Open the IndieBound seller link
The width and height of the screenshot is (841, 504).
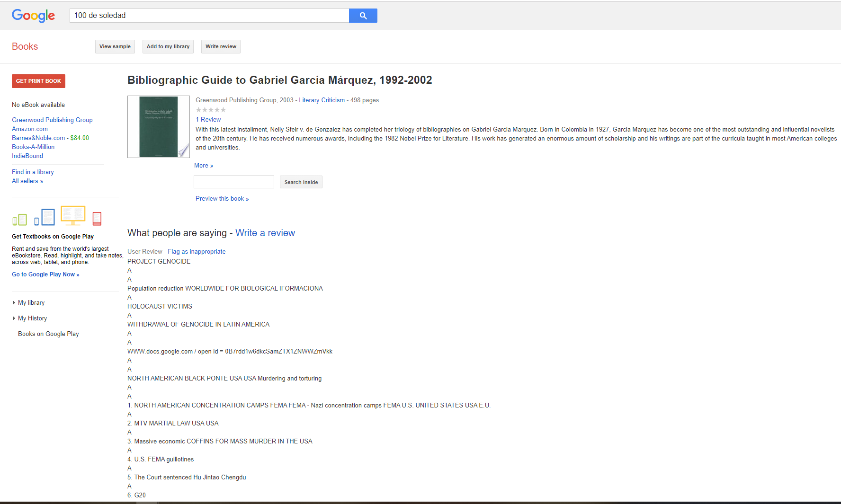27,156
